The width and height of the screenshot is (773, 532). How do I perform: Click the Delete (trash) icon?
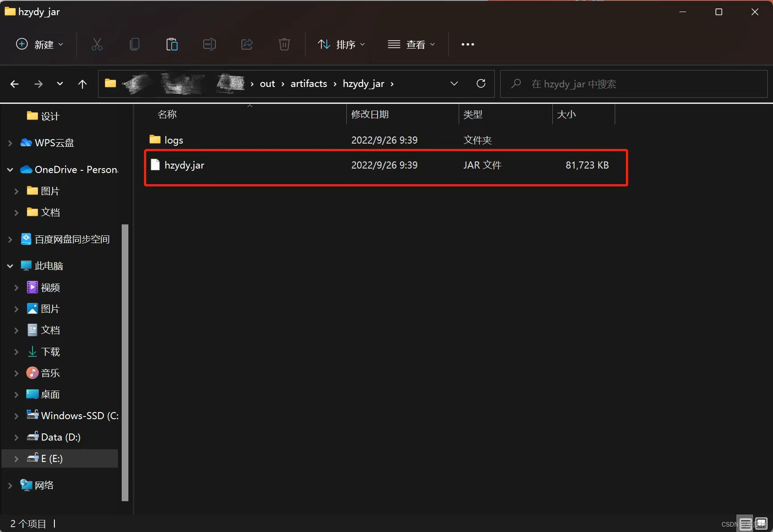(x=284, y=44)
